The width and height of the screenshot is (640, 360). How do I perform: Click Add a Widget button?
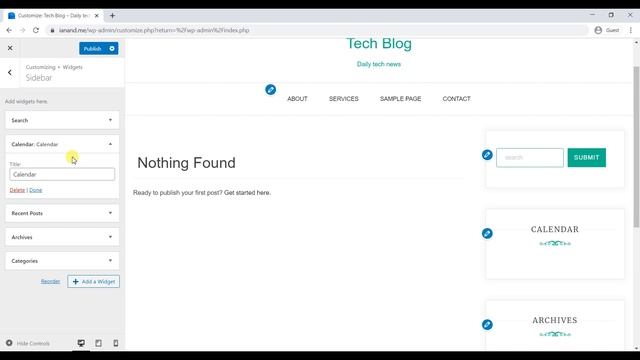point(93,282)
